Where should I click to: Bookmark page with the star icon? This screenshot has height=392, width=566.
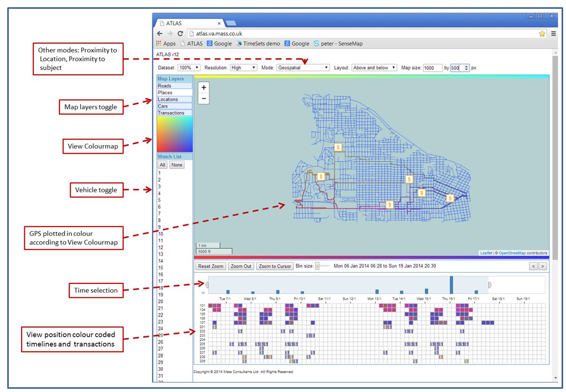point(542,34)
